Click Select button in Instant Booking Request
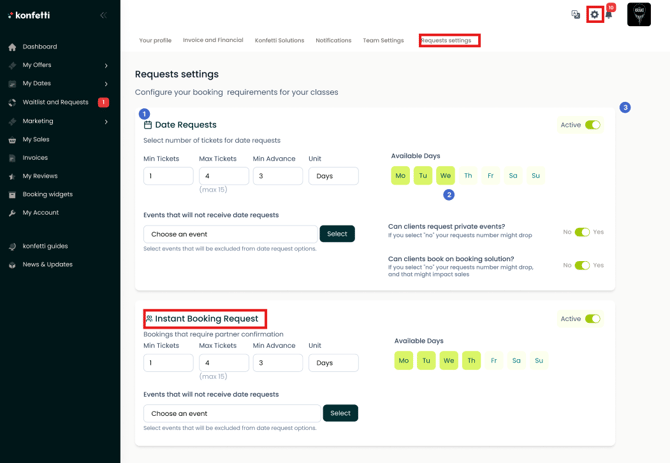Viewport: 670px width, 463px height. tap(340, 413)
